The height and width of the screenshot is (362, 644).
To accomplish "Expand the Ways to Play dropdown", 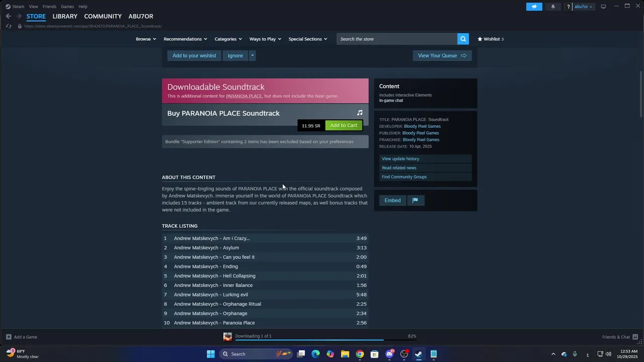I will point(265,39).
